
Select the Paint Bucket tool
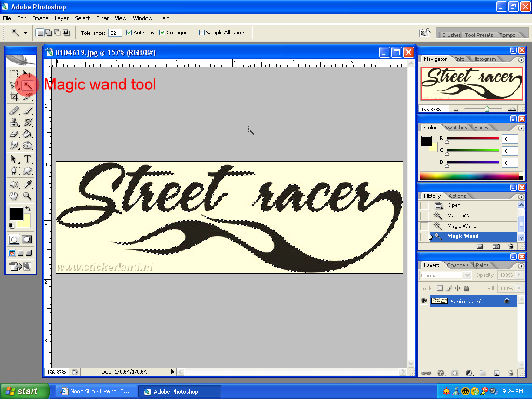27,134
